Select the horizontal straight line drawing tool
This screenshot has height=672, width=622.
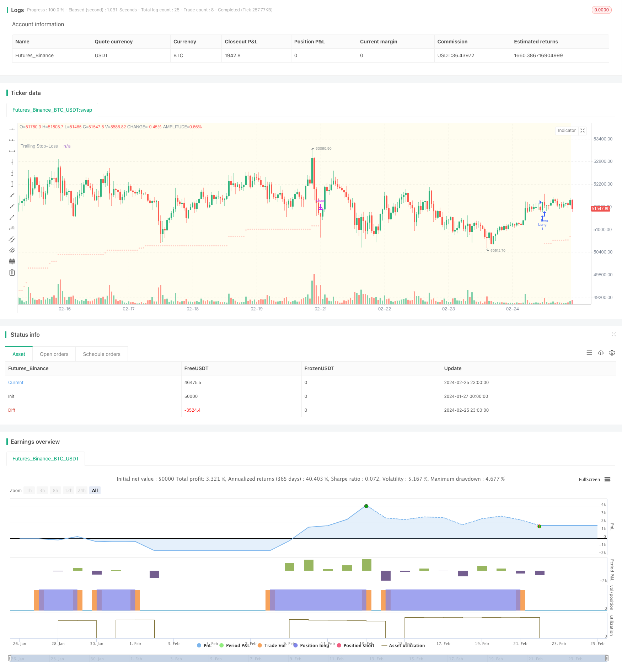coord(12,129)
